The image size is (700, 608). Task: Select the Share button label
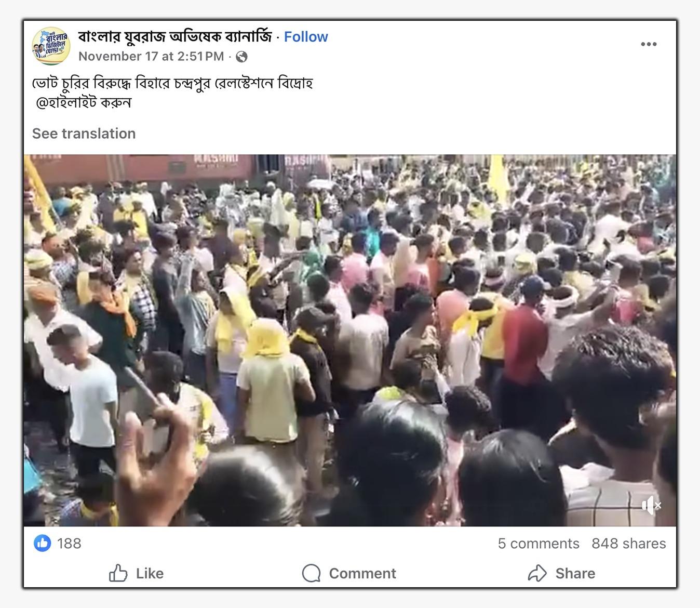[575, 574]
